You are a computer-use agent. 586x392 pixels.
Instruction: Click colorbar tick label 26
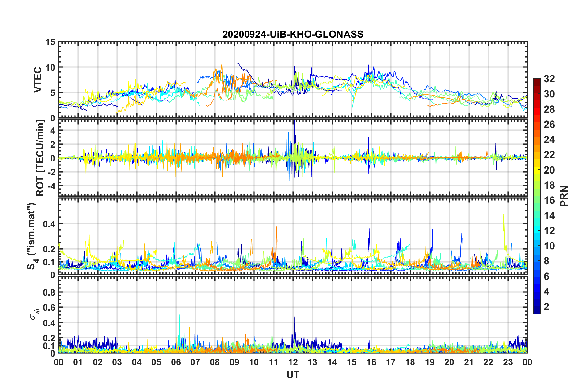tap(549, 125)
